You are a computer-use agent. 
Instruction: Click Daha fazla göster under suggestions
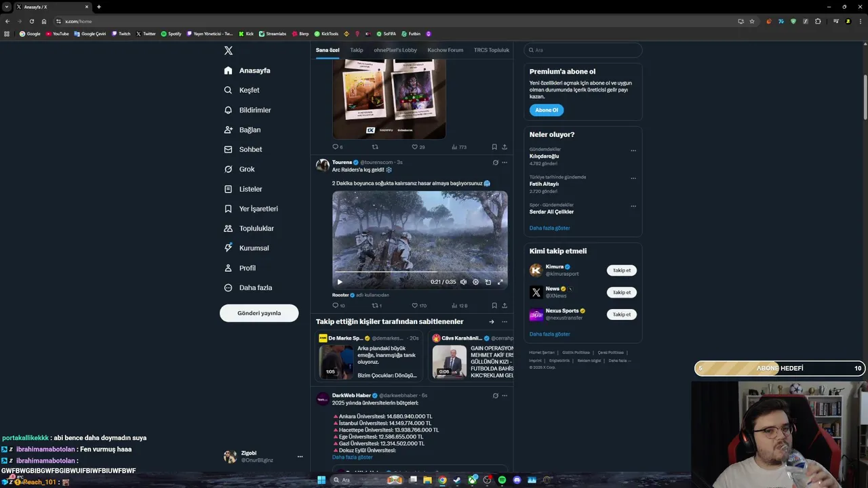coord(550,334)
